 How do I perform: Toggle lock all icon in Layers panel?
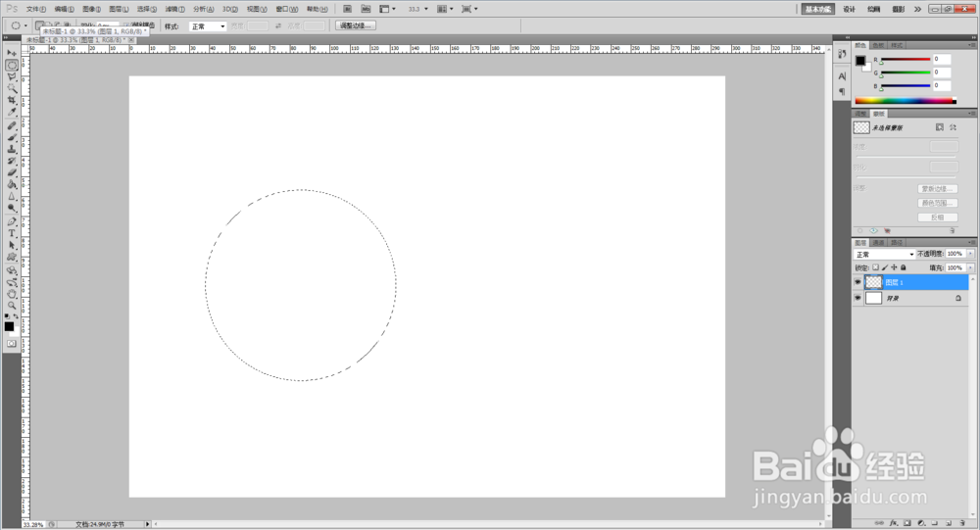(904, 267)
